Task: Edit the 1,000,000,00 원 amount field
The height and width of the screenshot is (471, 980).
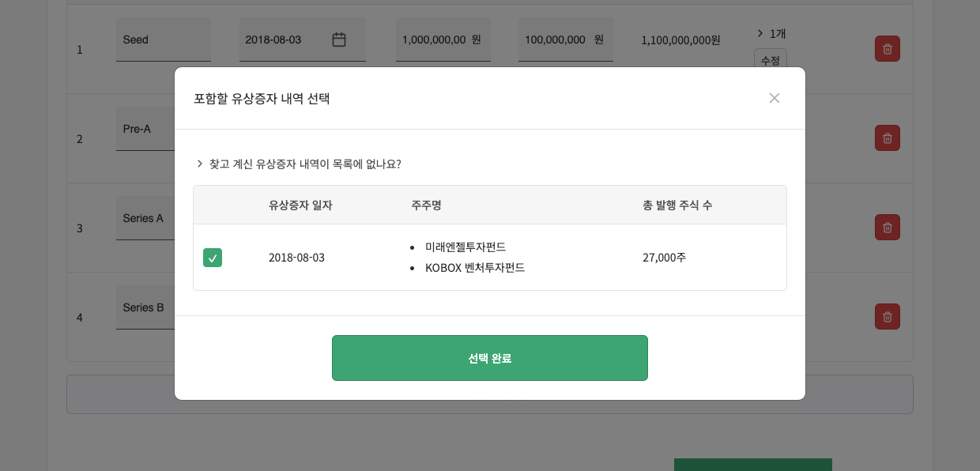Action: 443,40
